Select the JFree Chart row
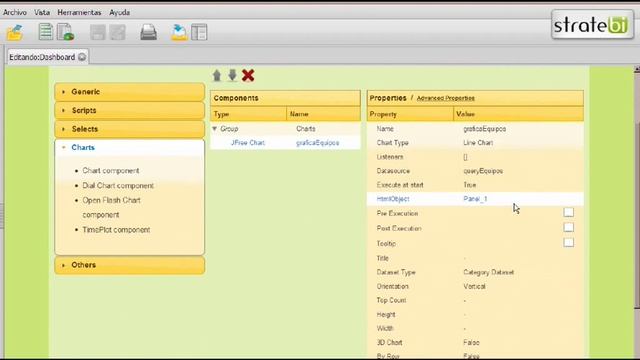The width and height of the screenshot is (640, 360). [285, 143]
